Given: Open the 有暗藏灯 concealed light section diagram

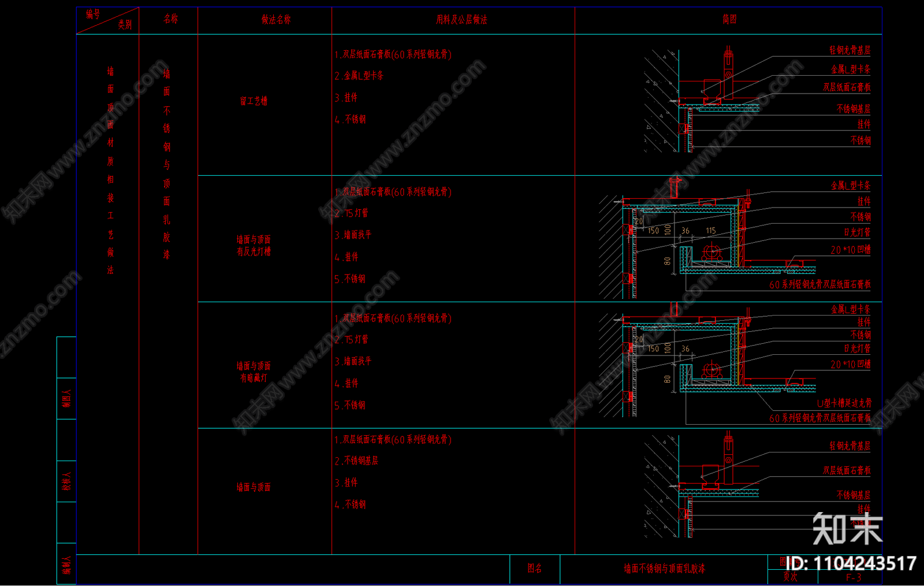Looking at the screenshot, I should coord(707,361).
